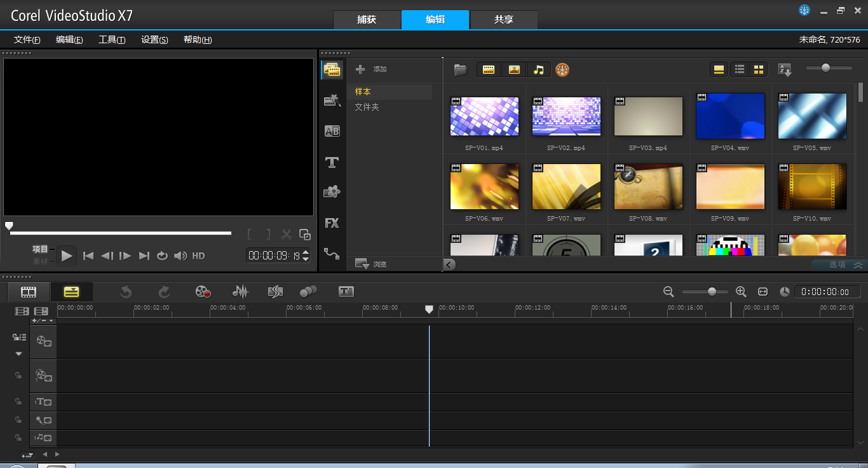Toggle repeat playback

click(x=163, y=256)
